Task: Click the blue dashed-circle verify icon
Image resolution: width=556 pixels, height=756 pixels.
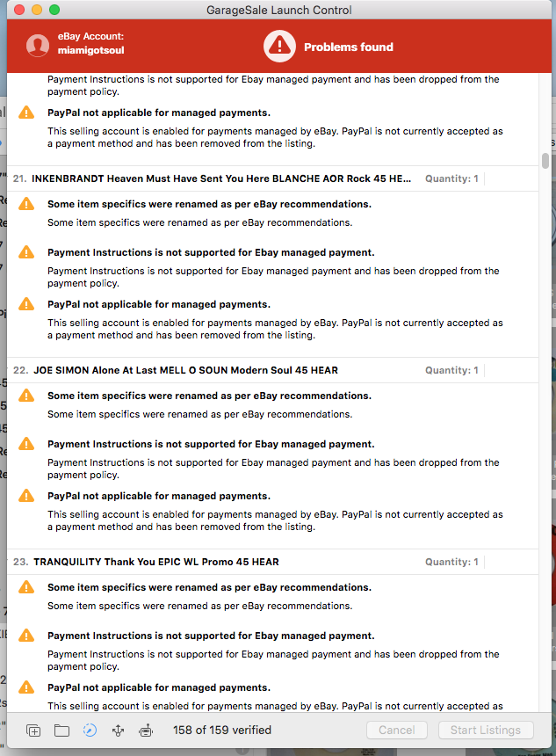Action: click(x=90, y=731)
